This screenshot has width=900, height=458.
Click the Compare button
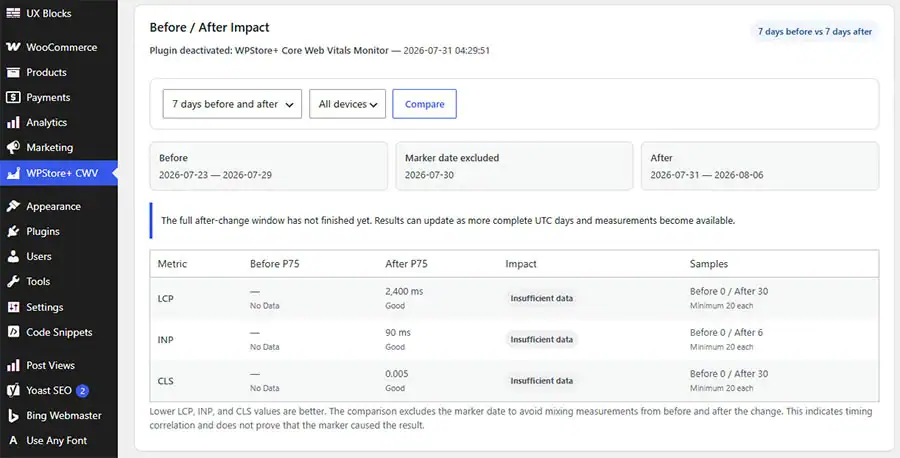coord(424,104)
